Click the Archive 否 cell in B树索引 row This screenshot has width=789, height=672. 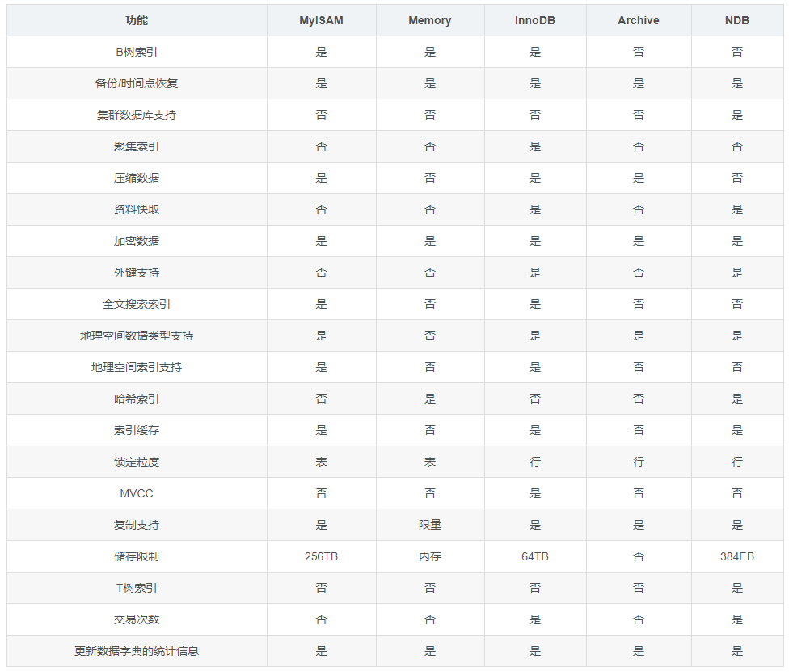[x=639, y=52]
